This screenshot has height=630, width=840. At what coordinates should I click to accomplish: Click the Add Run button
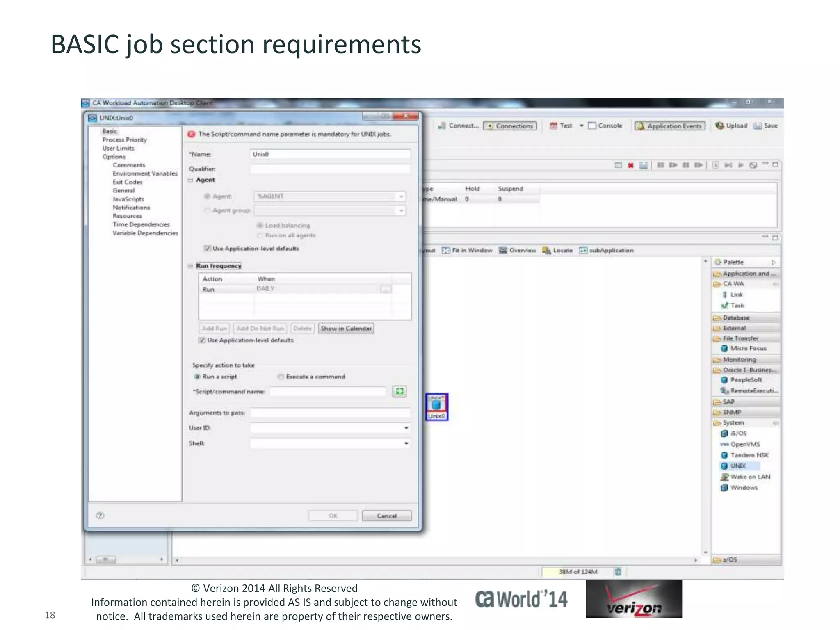tap(215, 328)
